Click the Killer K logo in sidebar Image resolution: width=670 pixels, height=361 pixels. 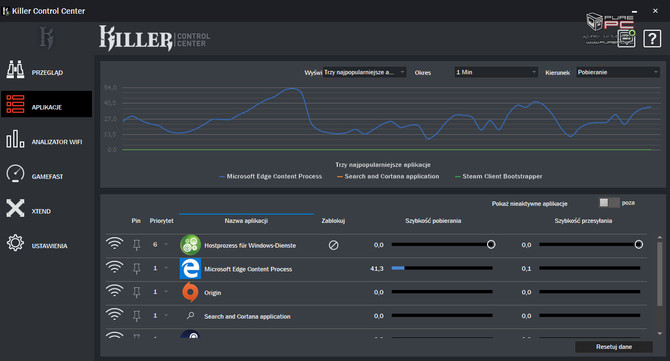(47, 38)
